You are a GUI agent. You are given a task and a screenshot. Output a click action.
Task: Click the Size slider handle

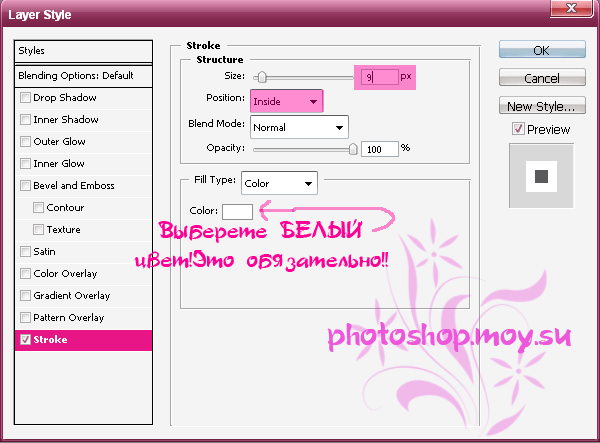[262, 77]
